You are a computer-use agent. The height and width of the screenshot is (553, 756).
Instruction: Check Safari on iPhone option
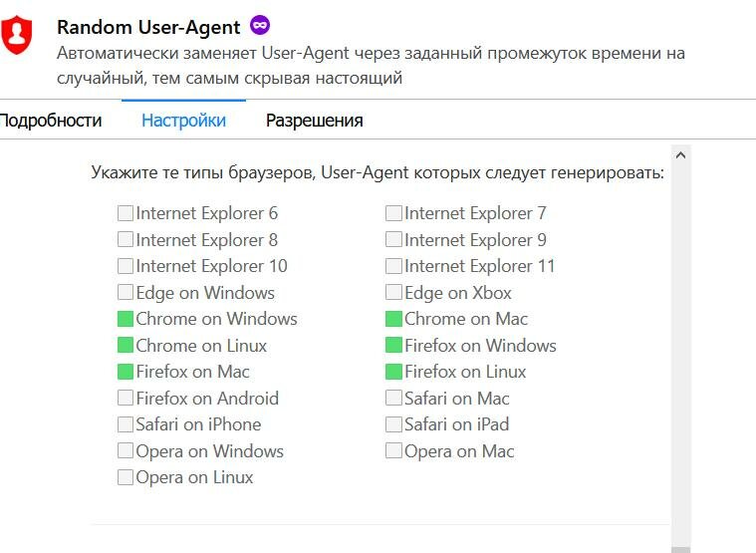click(x=126, y=424)
